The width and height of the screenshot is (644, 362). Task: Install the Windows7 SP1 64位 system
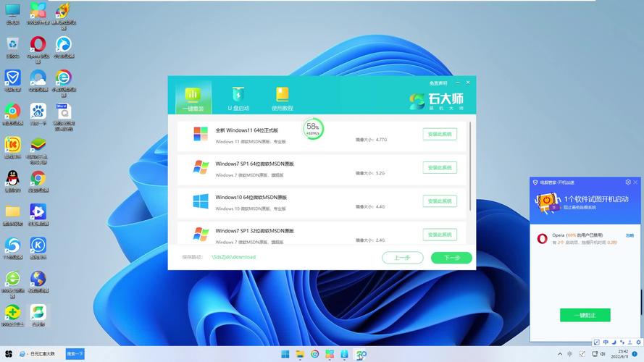tap(440, 167)
